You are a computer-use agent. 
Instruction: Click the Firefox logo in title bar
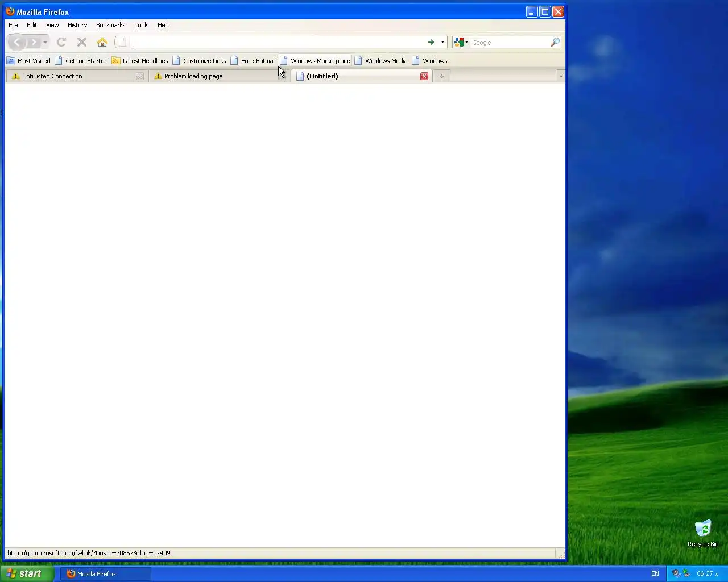tap(10, 11)
